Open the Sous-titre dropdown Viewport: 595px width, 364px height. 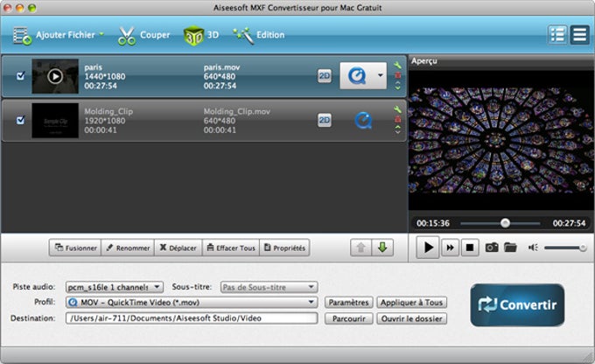(269, 287)
